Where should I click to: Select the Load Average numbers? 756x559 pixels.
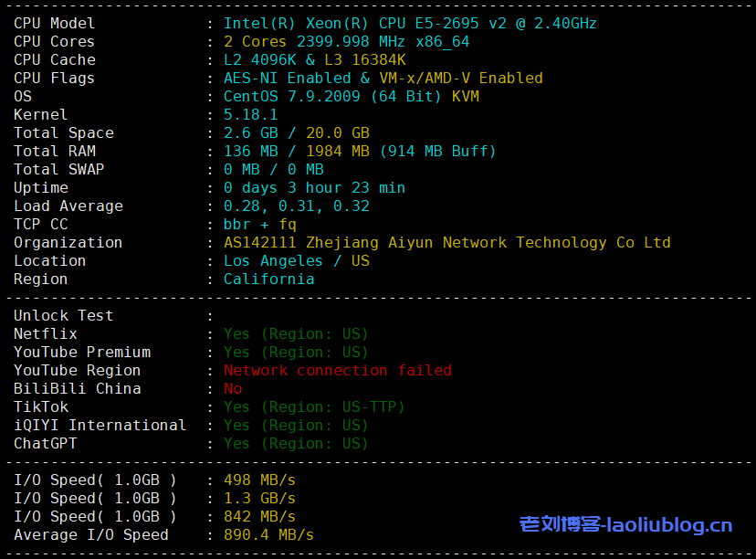(x=296, y=206)
